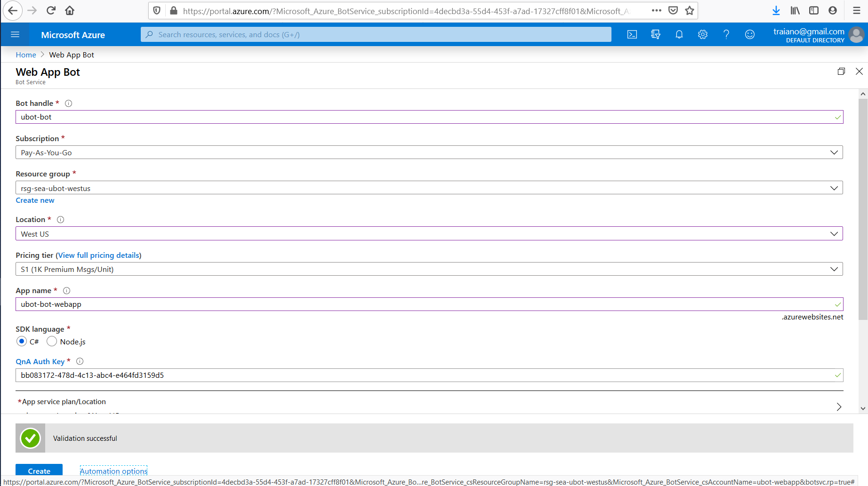Open tracking protection shield
The image size is (868, 486).
click(157, 10)
